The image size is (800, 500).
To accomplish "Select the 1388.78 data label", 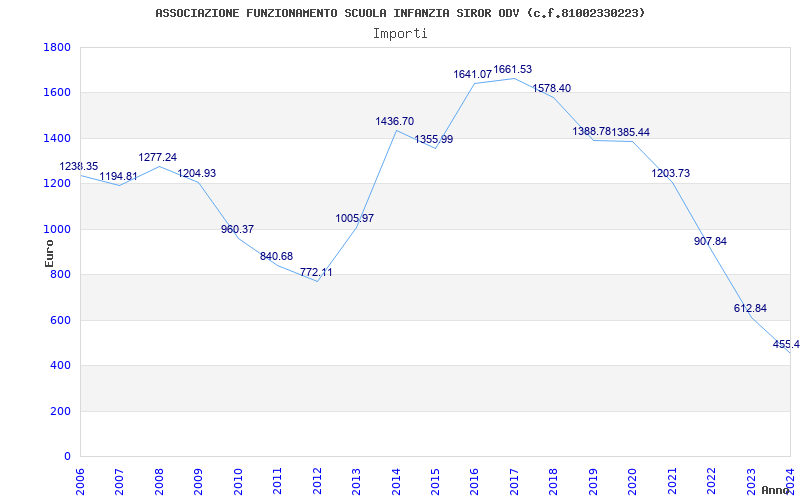I will coord(591,131).
